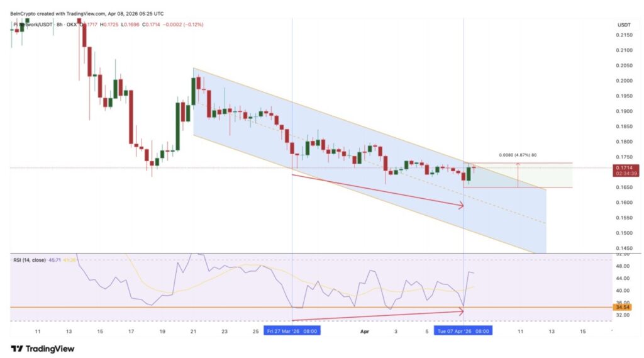
Task: Click the date label 21 on time axis
Action: 194,330
